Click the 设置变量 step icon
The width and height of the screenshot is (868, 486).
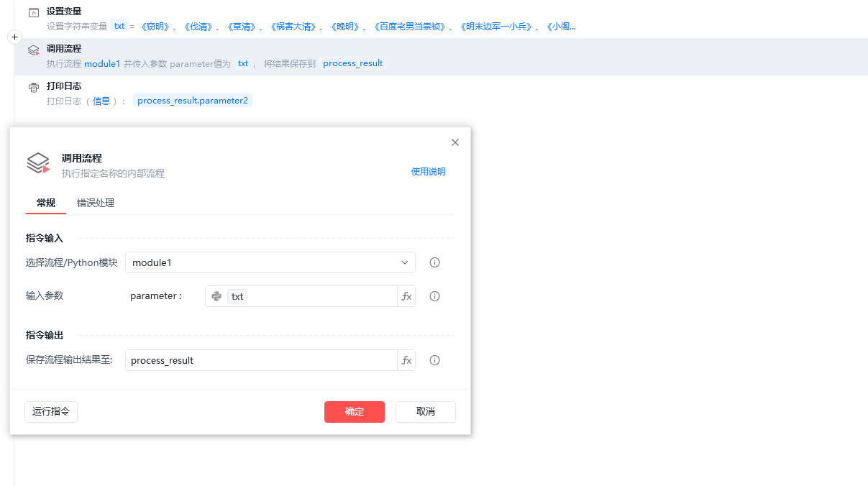(33, 13)
